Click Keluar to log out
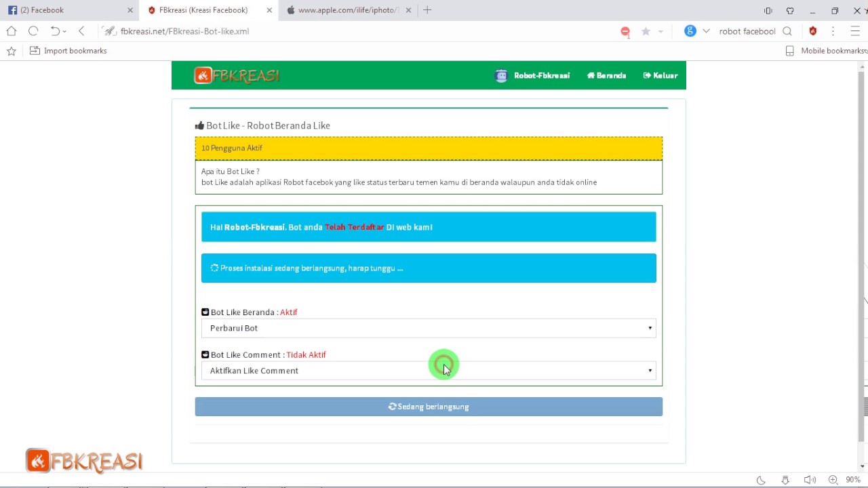 click(x=660, y=75)
